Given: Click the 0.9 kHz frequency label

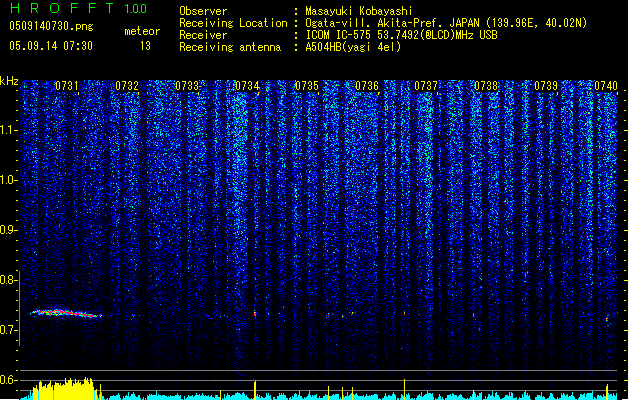Looking at the screenshot, I should (8, 230).
